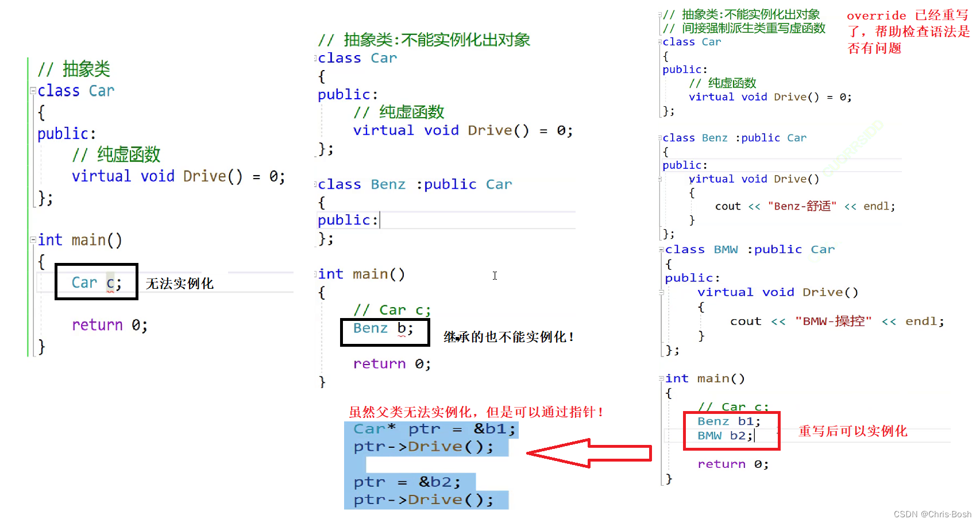Click the 'ptr->Drive();' line directly below 'Car* ptr = &b1;'
Screen dimensions: 980x523
(423, 447)
